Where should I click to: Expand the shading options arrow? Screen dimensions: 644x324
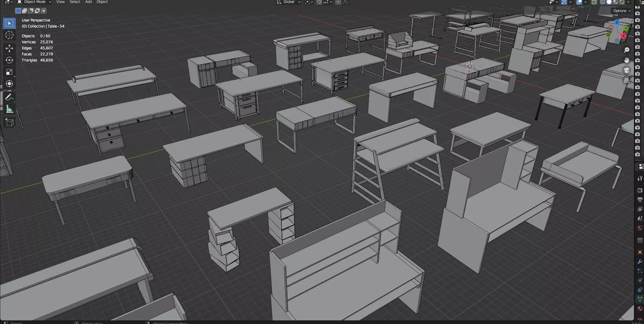[628, 2]
